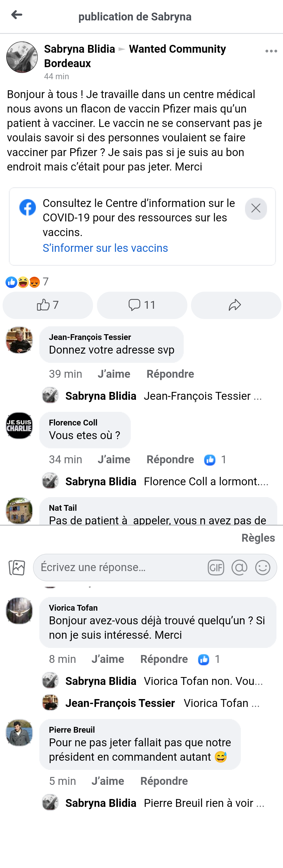The height and width of the screenshot is (868, 283).
Task: Open the S'informer sur les vaccins link
Action: (105, 248)
